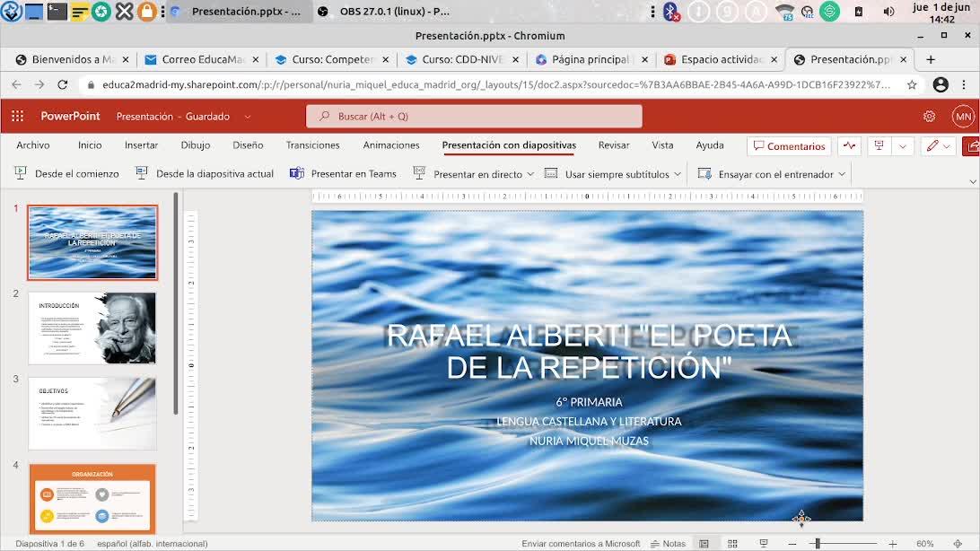Click the share button icon

point(971,146)
